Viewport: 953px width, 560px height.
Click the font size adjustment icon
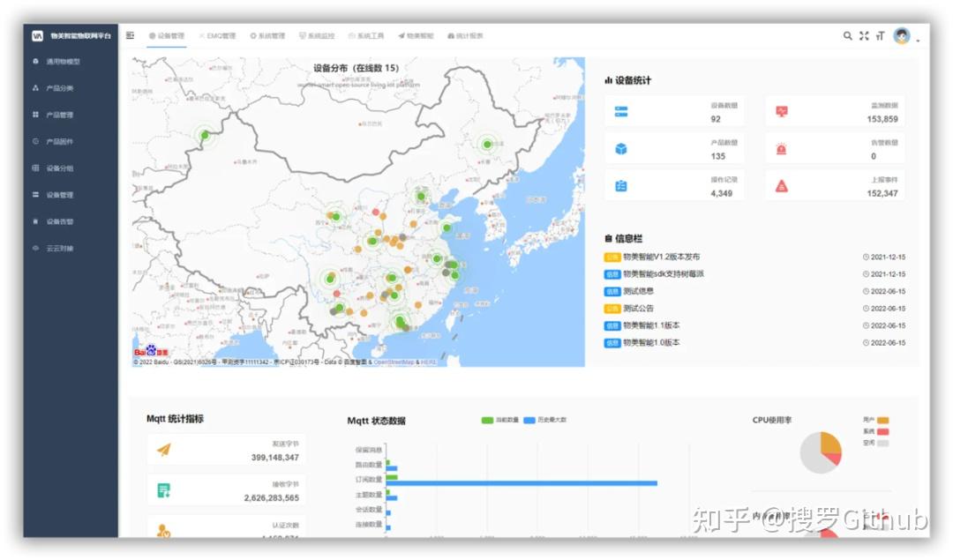[880, 36]
